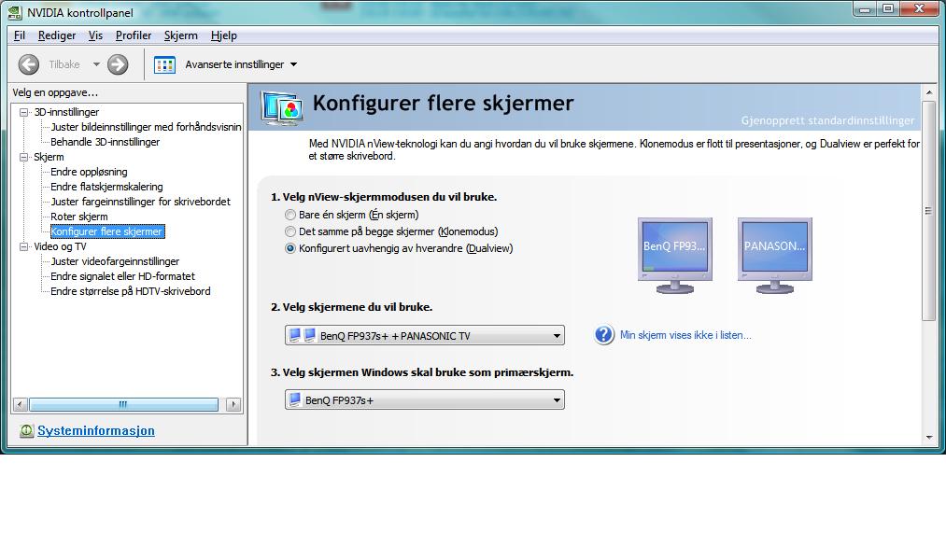Screen dimensions: 946x560
Task: Collapse the Video og TV tree node
Action: click(x=24, y=246)
